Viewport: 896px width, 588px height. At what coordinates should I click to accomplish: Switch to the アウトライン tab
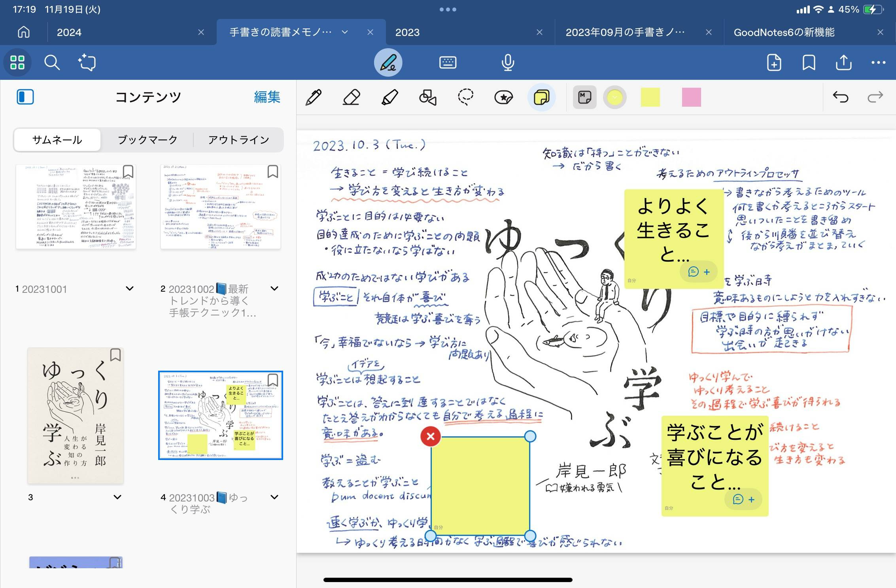238,140
